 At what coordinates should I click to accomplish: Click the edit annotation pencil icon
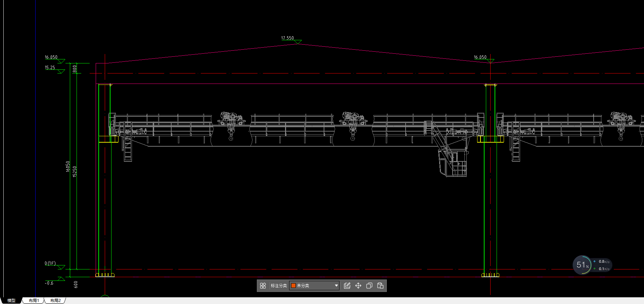tap(347, 286)
